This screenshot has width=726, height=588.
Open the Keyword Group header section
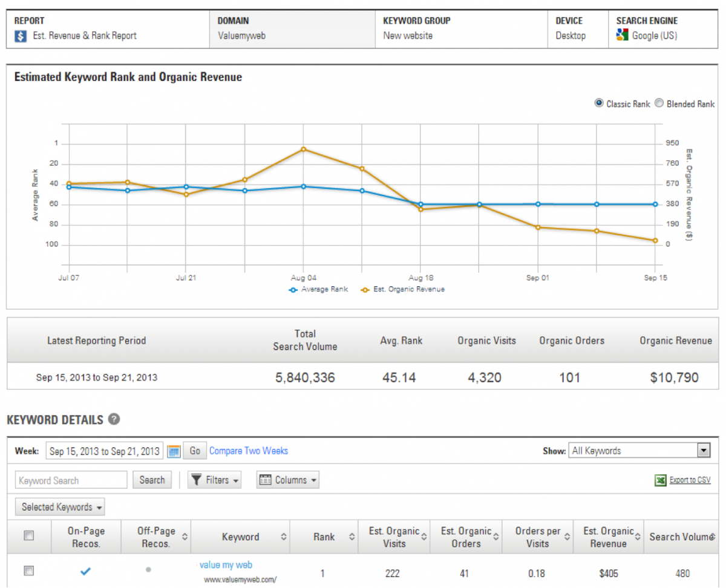pyautogui.click(x=460, y=28)
